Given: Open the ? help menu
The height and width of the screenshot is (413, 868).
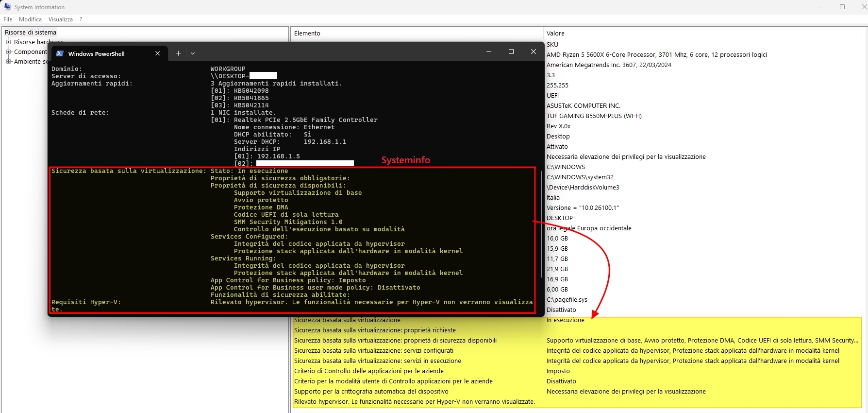Looking at the screenshot, I should point(81,19).
